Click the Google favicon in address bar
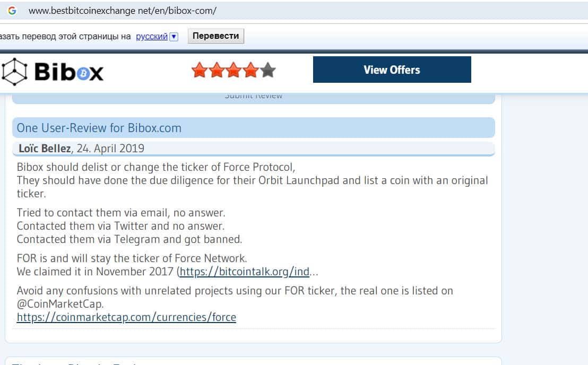588x365 pixels. pyautogui.click(x=12, y=11)
